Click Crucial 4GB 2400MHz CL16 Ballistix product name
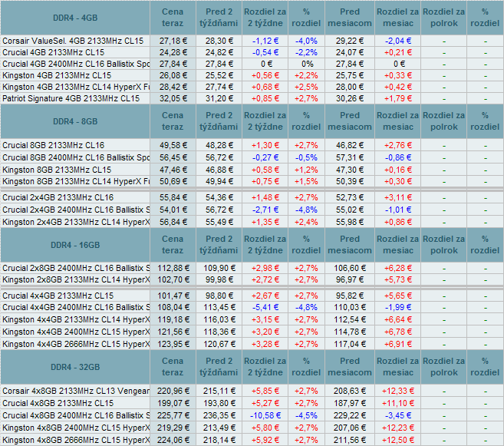This screenshot has width=504, height=446. pyautogui.click(x=76, y=64)
